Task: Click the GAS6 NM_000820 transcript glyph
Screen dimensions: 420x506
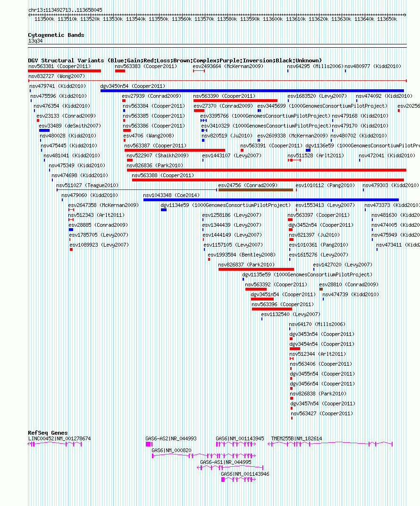Action: (x=204, y=455)
